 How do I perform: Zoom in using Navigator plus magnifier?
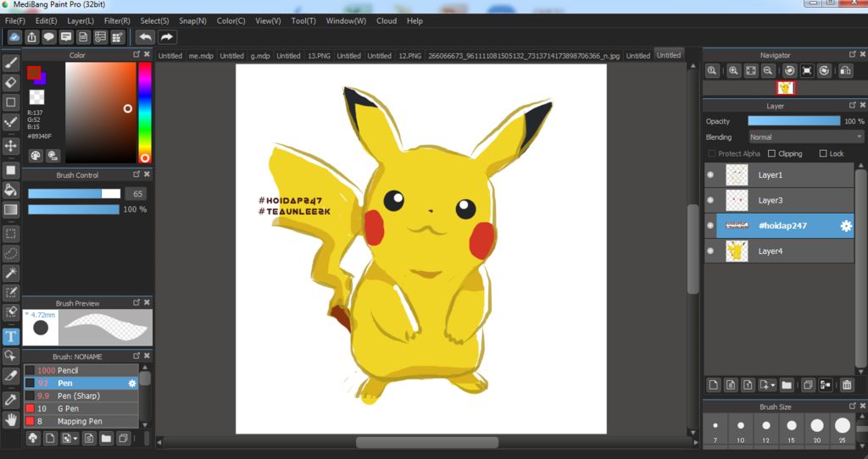click(733, 71)
